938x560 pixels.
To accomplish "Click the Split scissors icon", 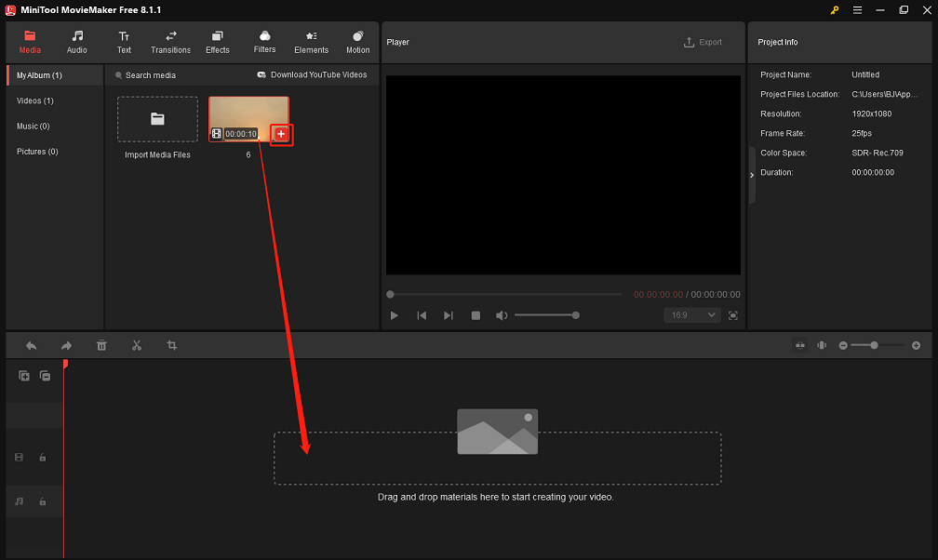I will [x=137, y=345].
